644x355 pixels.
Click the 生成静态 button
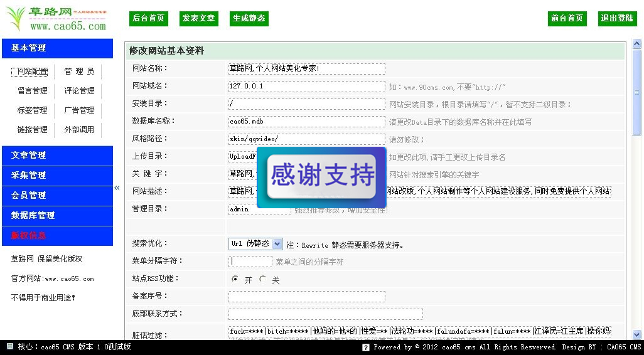coord(249,18)
